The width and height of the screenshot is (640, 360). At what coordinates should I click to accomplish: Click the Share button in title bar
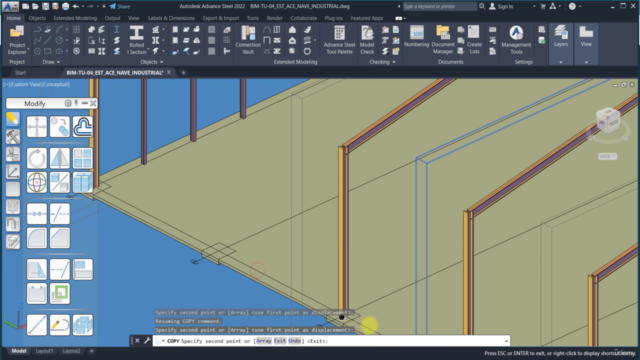[120, 7]
